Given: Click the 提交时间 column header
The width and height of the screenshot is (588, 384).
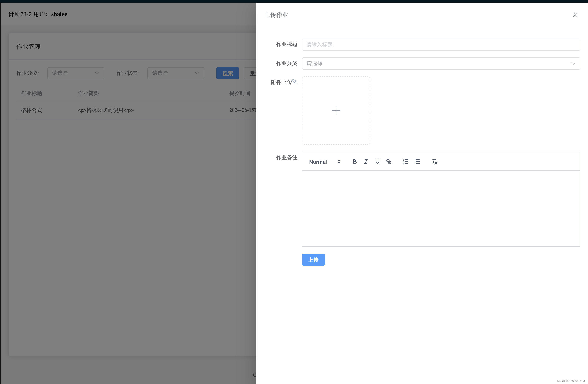Looking at the screenshot, I should click(240, 93).
